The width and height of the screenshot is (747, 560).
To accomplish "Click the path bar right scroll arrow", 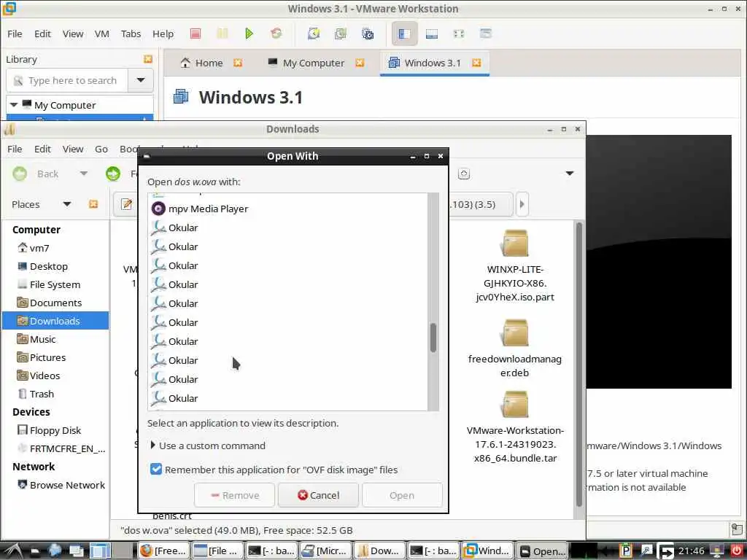I will (522, 204).
